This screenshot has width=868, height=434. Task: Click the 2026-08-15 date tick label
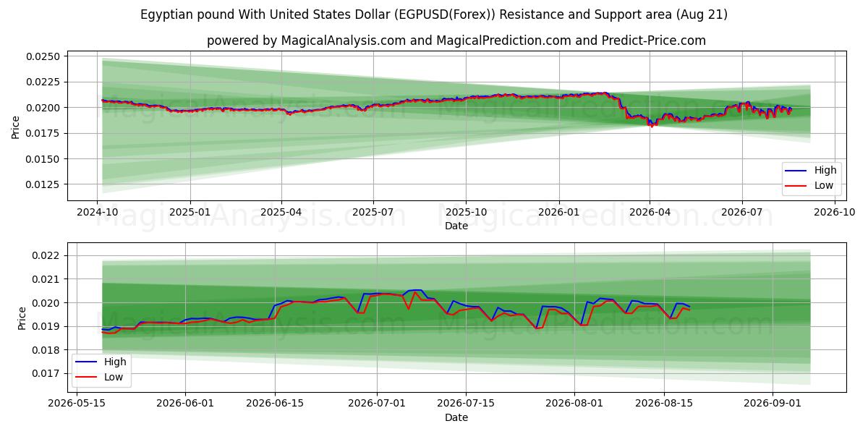pyautogui.click(x=664, y=404)
